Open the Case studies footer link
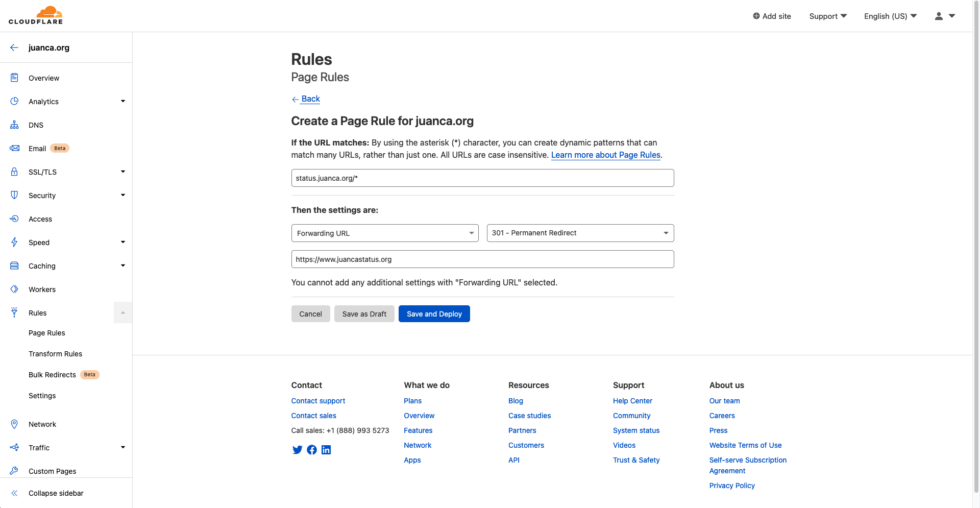The image size is (980, 508). tap(529, 416)
